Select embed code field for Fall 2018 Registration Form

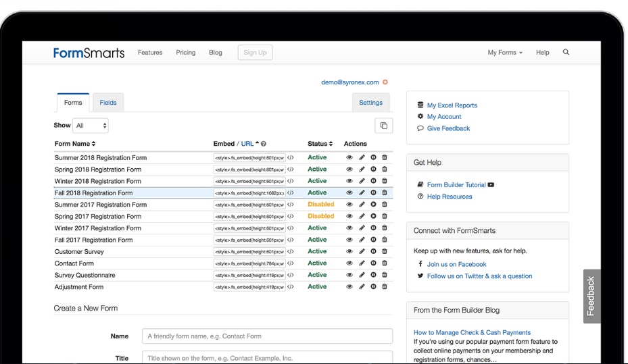[x=249, y=192]
